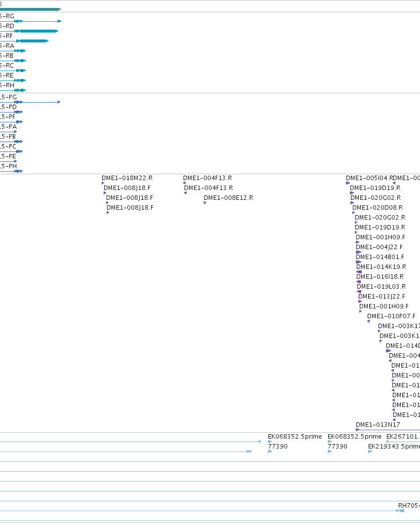Select the EK219343.5prime EST label
Viewport: 420px width, 523px height.
394,447
